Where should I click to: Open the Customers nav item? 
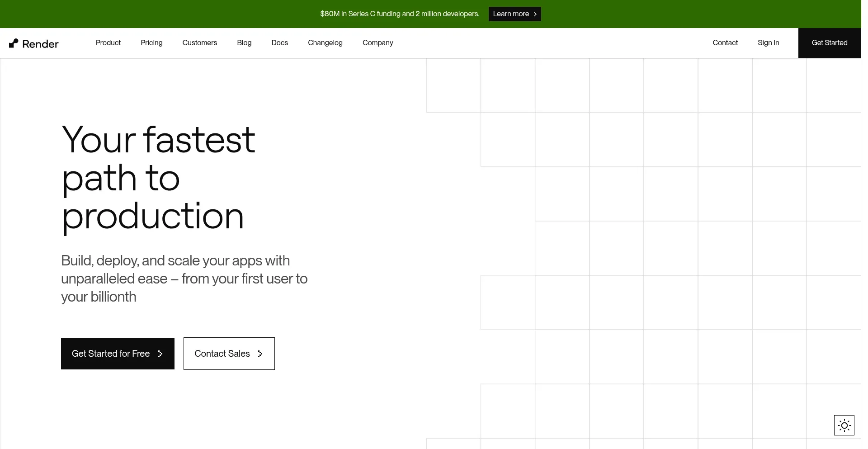pos(199,43)
